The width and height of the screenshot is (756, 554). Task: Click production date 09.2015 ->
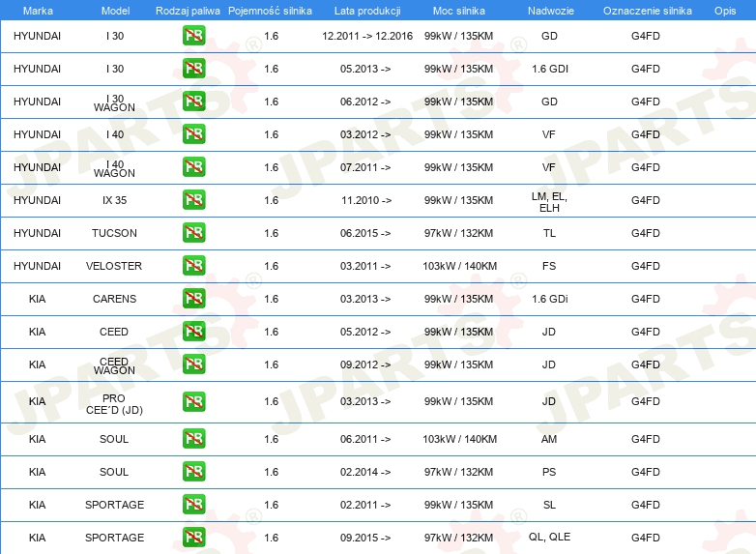(x=365, y=538)
